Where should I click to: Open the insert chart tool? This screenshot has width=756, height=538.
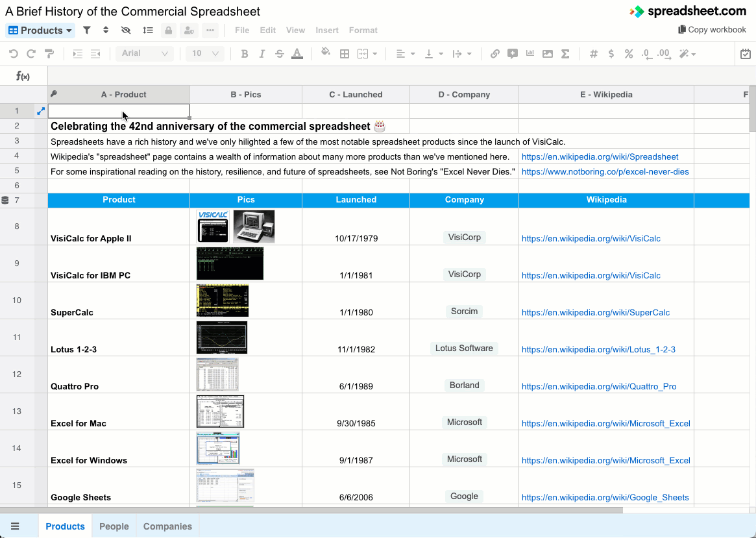pyautogui.click(x=530, y=54)
